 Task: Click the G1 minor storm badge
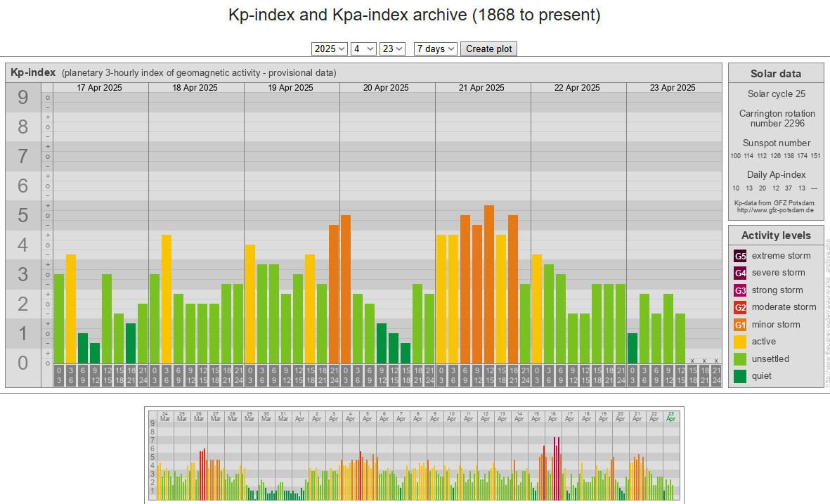[x=740, y=325]
